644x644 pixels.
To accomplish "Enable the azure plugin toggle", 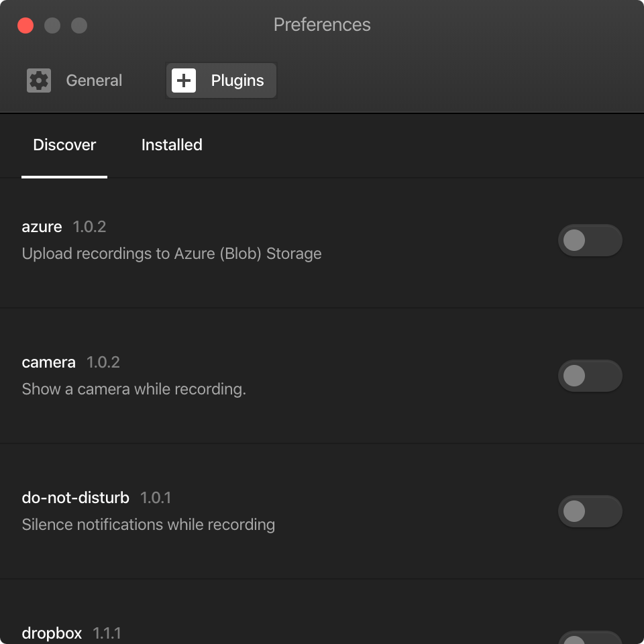I will click(590, 240).
